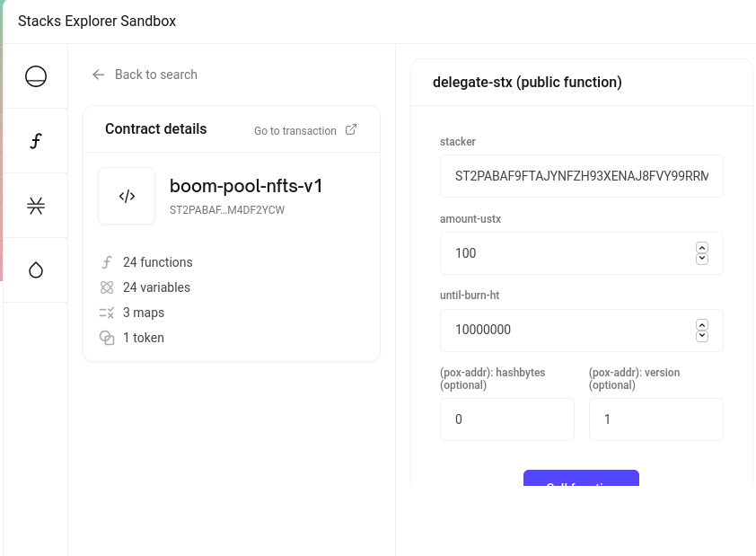
Task: Increase until-burn-ht with the up stepper
Action: (702, 324)
